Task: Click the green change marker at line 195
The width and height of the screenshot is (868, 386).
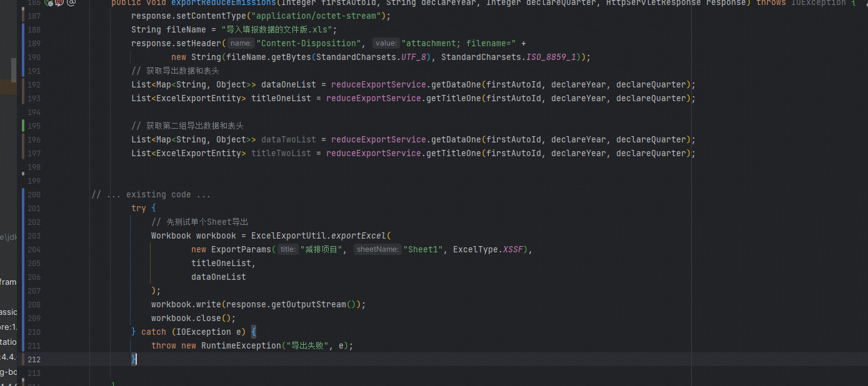Action: tap(22, 126)
